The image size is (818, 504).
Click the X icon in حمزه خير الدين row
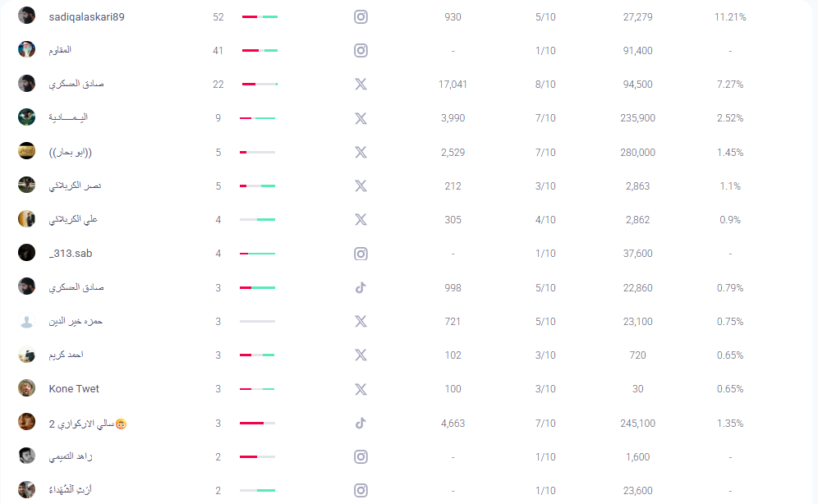[361, 321]
